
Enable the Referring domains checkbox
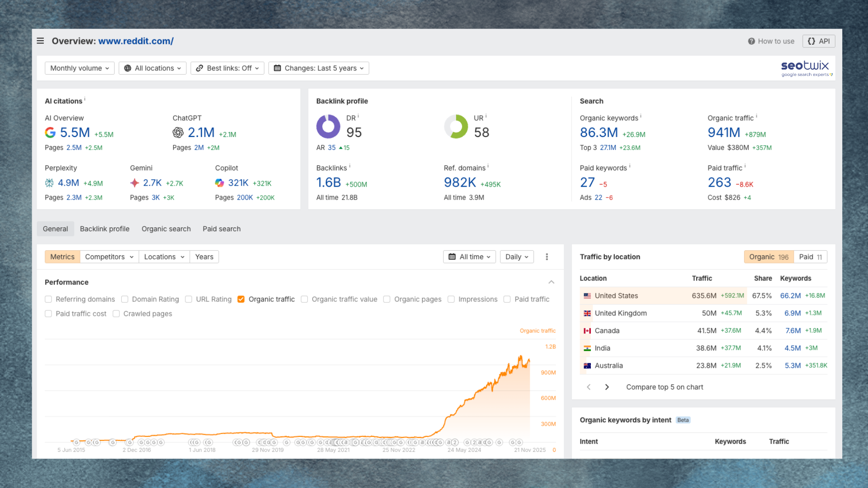tap(48, 299)
